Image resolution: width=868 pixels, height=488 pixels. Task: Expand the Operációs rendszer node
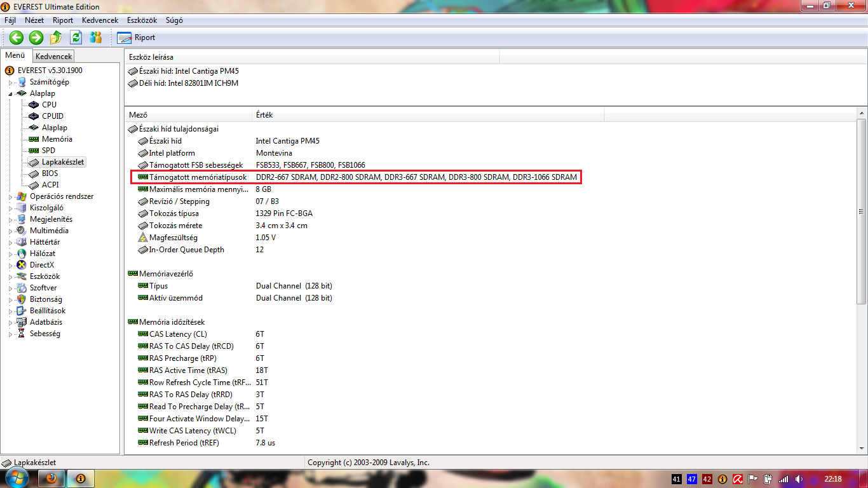10,196
